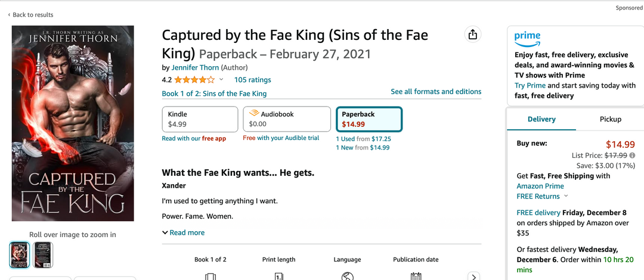Switch to the Delivery tab

point(541,119)
